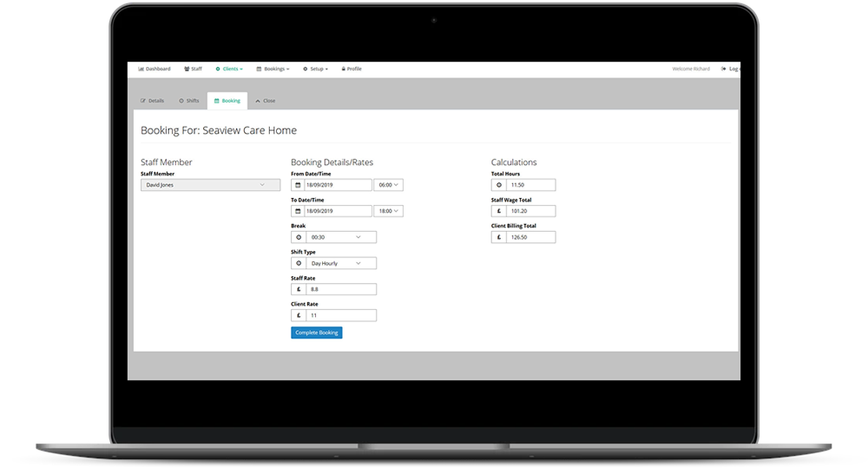
Task: Go to the Dashboard link
Action: point(155,69)
